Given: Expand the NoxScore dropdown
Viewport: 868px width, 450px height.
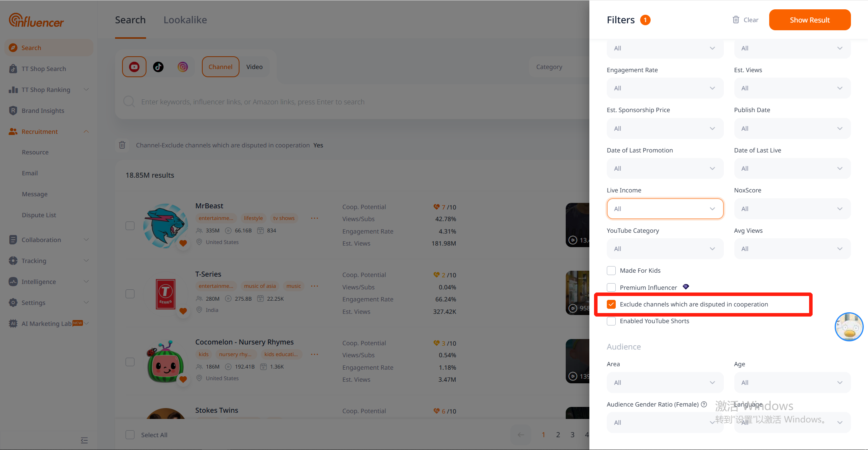Looking at the screenshot, I should pos(792,209).
